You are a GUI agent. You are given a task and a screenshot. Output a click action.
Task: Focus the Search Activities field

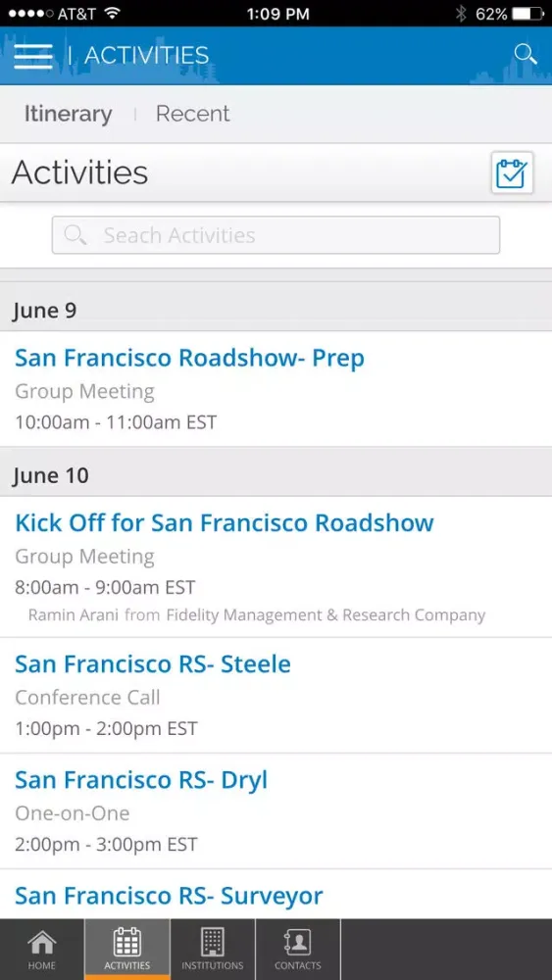coord(276,235)
